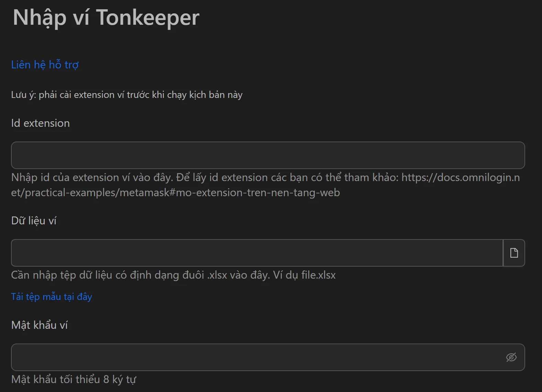Click the Dữ liệu ví section label
542x392 pixels.
click(34, 221)
